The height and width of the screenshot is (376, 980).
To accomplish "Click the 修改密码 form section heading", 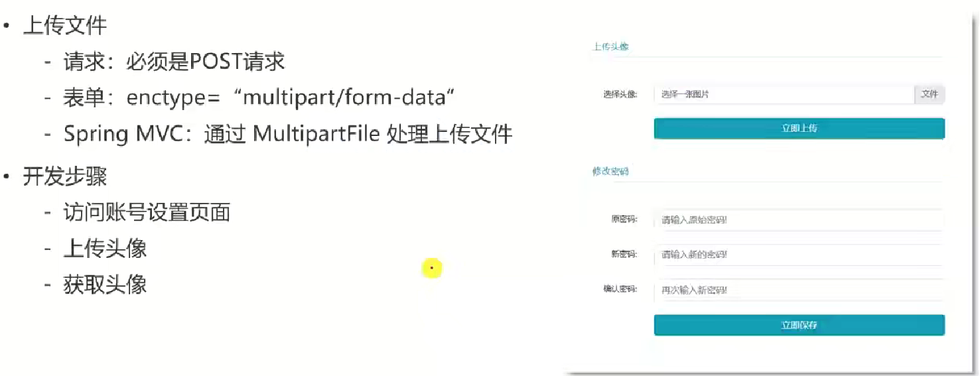I will pos(610,171).
